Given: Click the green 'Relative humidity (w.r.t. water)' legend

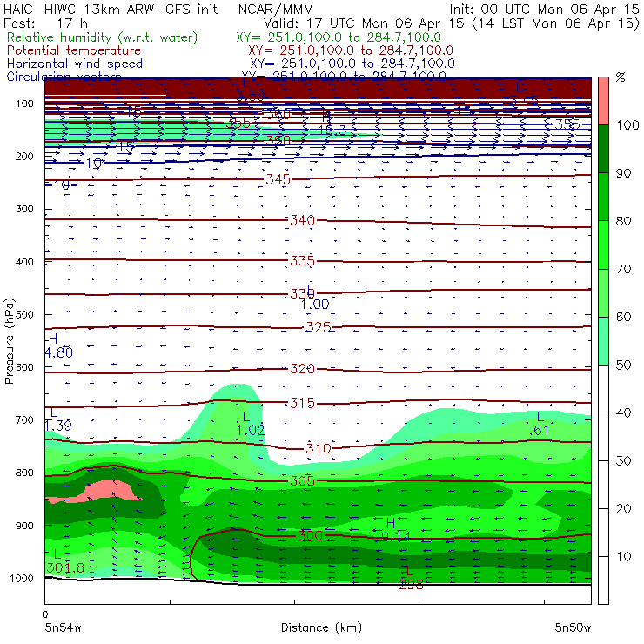Looking at the screenshot, I should pos(103,37).
